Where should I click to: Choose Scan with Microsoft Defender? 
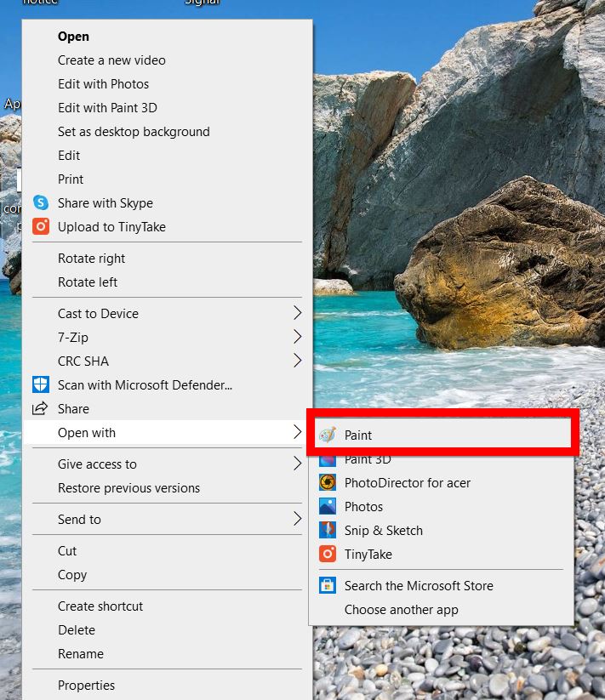point(168,384)
